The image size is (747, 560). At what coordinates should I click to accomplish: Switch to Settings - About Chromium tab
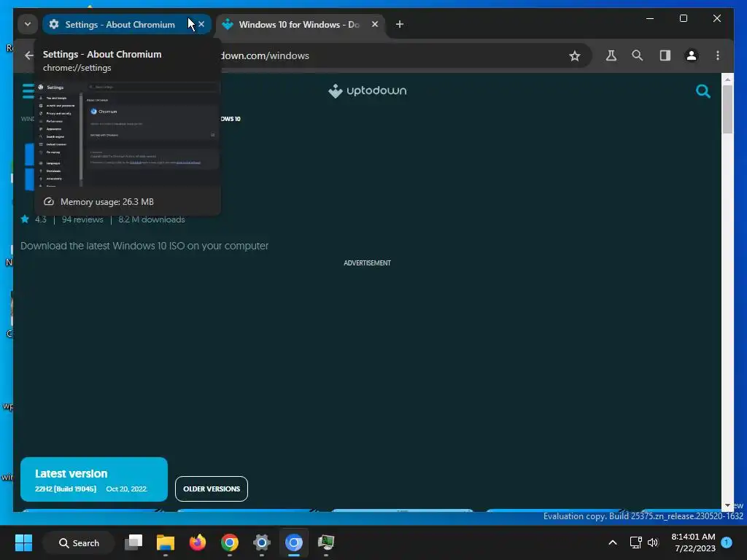point(120,24)
